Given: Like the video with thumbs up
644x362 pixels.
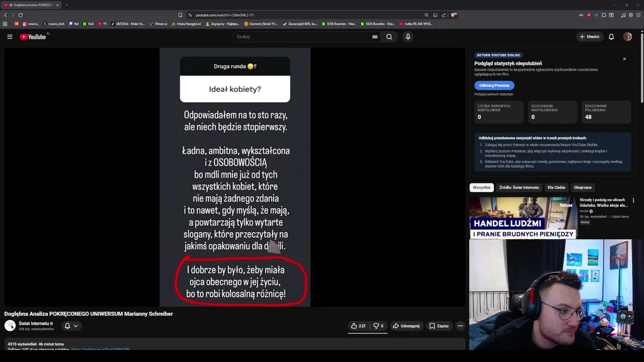Looking at the screenshot, I should pyautogui.click(x=358, y=326).
